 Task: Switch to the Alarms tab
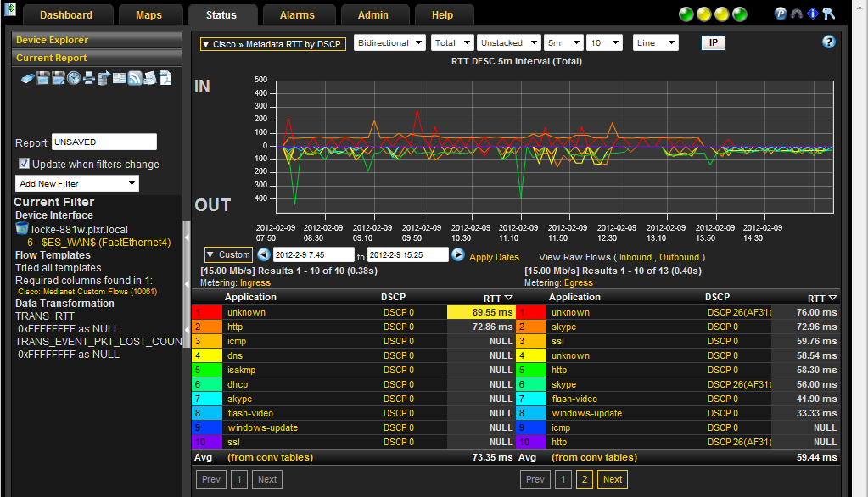[x=297, y=15]
